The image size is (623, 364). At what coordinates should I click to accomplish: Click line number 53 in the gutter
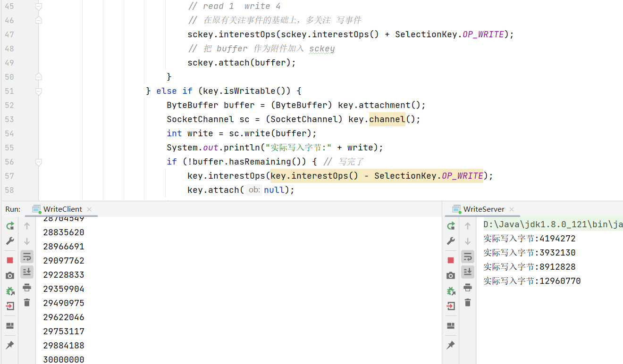coord(9,119)
